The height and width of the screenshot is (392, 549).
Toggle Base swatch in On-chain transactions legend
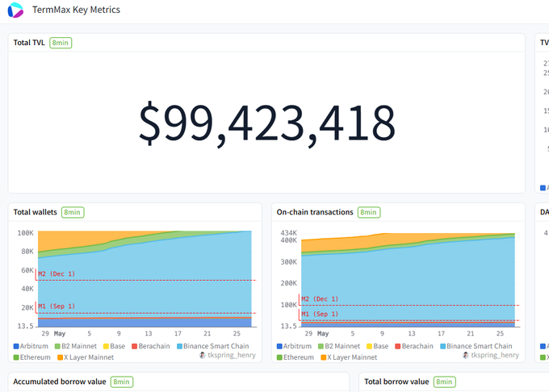369,346
